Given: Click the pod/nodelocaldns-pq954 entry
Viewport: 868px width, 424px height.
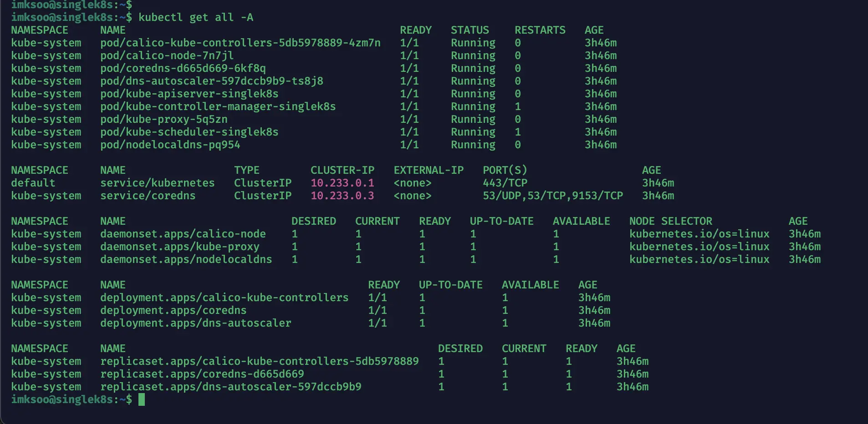Looking at the screenshot, I should click(170, 145).
